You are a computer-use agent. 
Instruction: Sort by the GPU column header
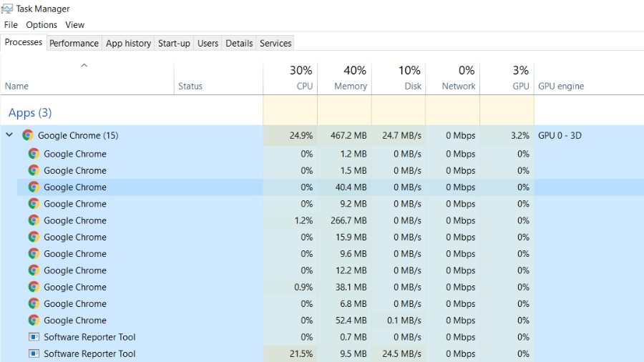click(507, 79)
